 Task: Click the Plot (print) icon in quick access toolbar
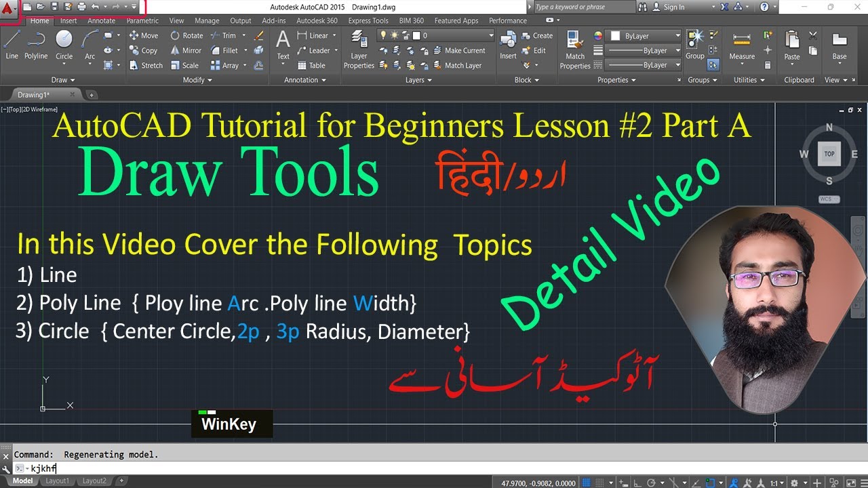81,6
